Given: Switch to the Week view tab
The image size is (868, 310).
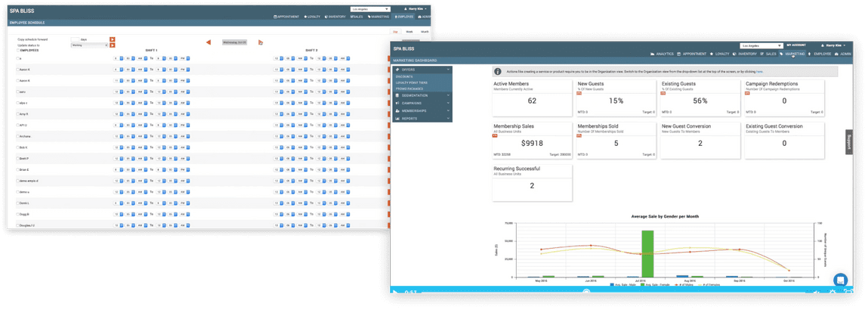Looking at the screenshot, I should (x=409, y=32).
